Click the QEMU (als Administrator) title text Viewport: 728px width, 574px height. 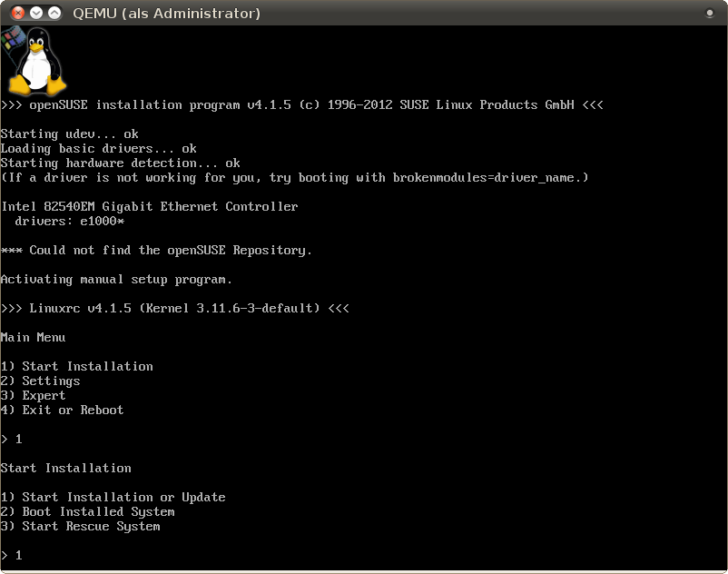click(x=165, y=14)
